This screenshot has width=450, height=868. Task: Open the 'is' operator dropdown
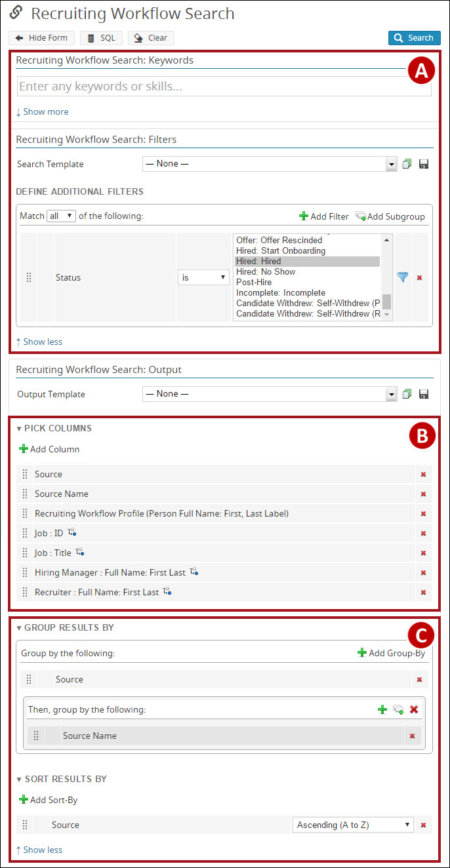(203, 277)
